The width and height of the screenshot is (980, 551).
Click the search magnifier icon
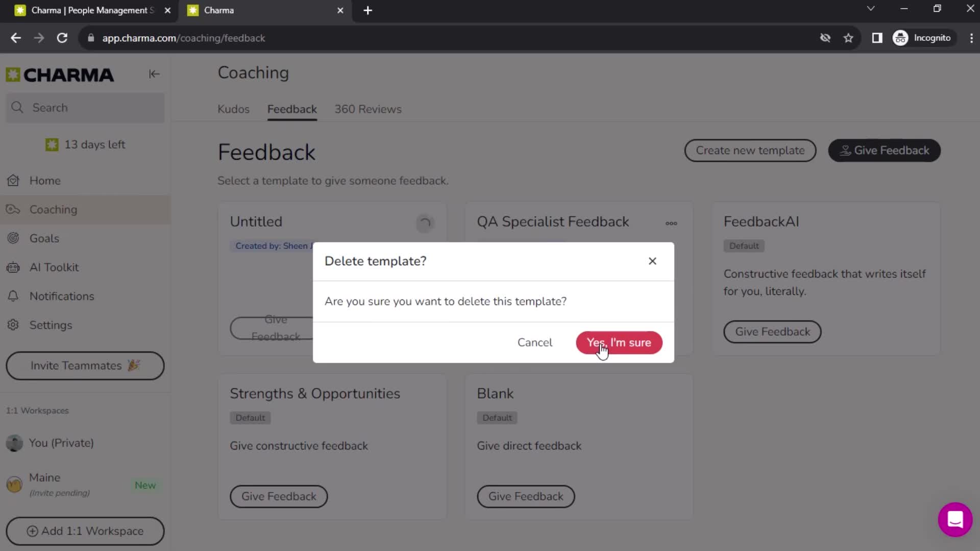[x=17, y=108]
